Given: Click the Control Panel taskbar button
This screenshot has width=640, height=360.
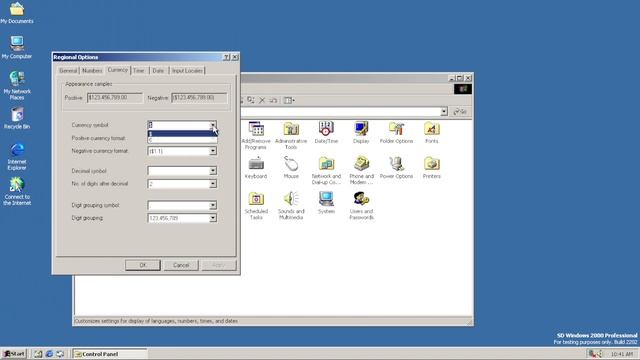Looking at the screenshot, I should coord(109,354).
